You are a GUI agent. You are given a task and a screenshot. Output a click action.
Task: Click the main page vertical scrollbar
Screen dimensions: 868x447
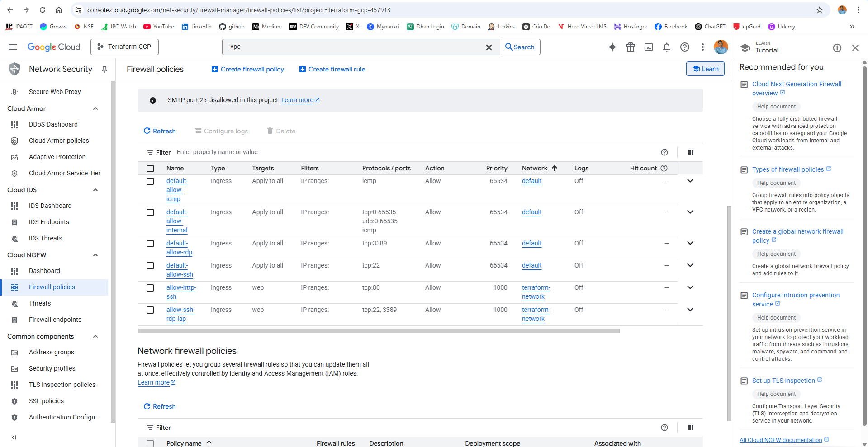729,314
